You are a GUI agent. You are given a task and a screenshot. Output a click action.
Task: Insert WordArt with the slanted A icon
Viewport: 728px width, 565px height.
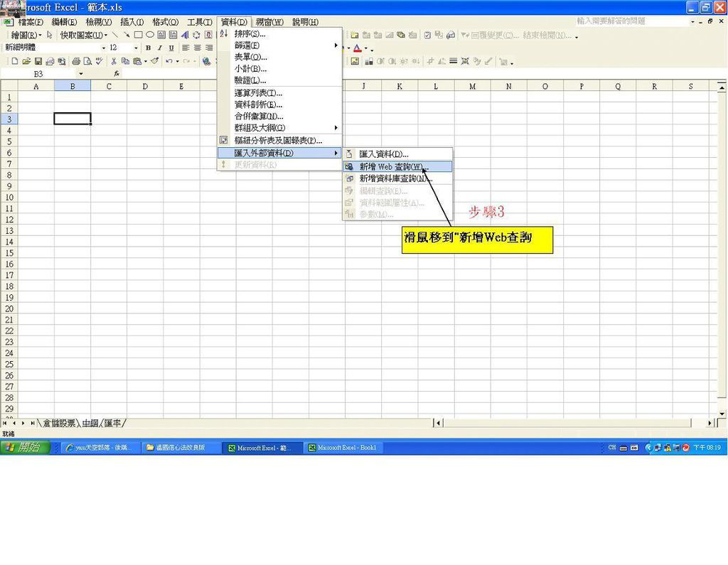185,35
